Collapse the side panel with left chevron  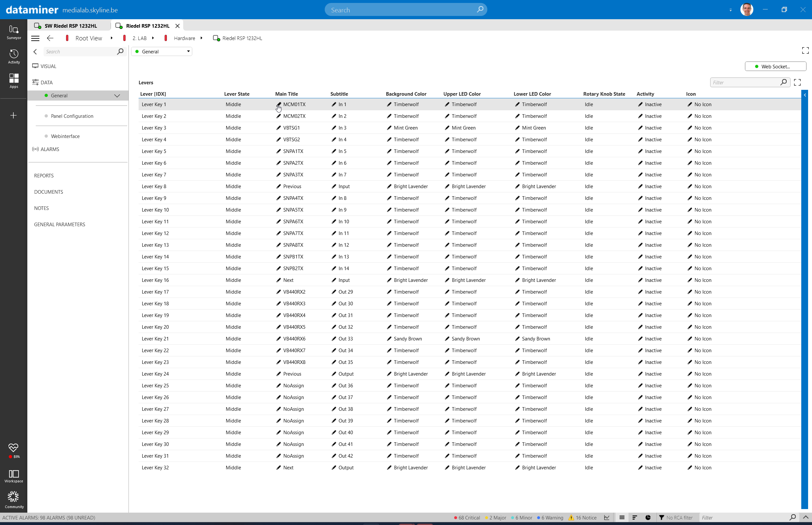coord(35,51)
